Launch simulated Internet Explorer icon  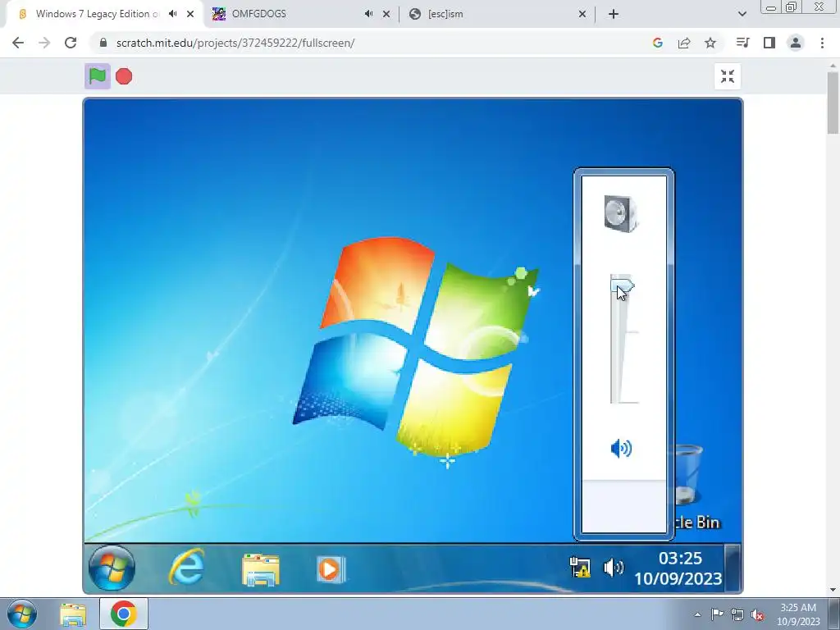187,567
